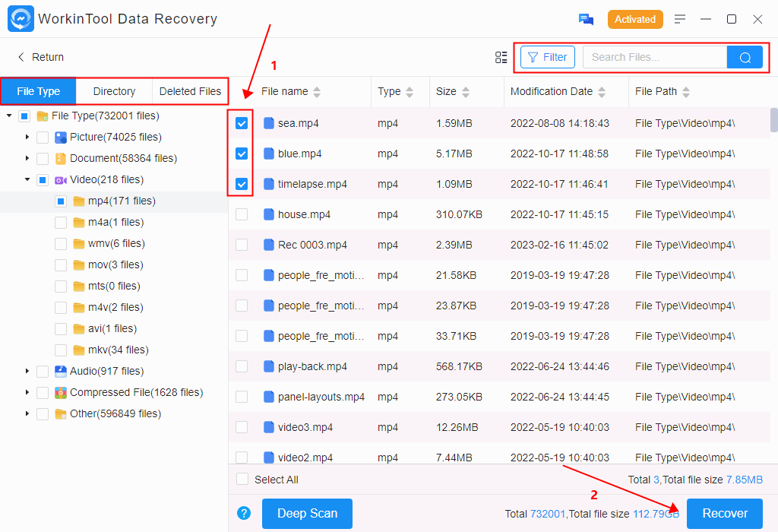Start a Deep Scan
The image size is (778, 532).
(x=307, y=513)
